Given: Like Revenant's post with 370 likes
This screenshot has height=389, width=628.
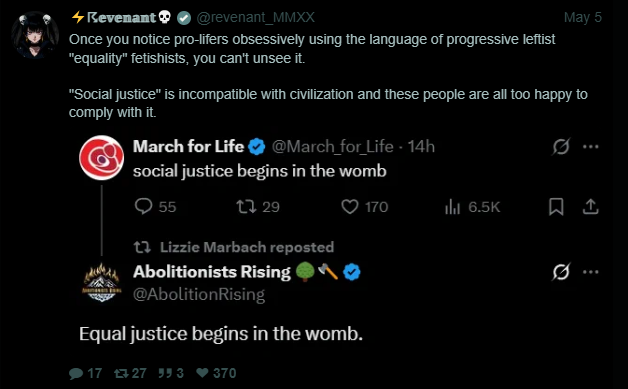Looking at the screenshot, I should 216,373.
